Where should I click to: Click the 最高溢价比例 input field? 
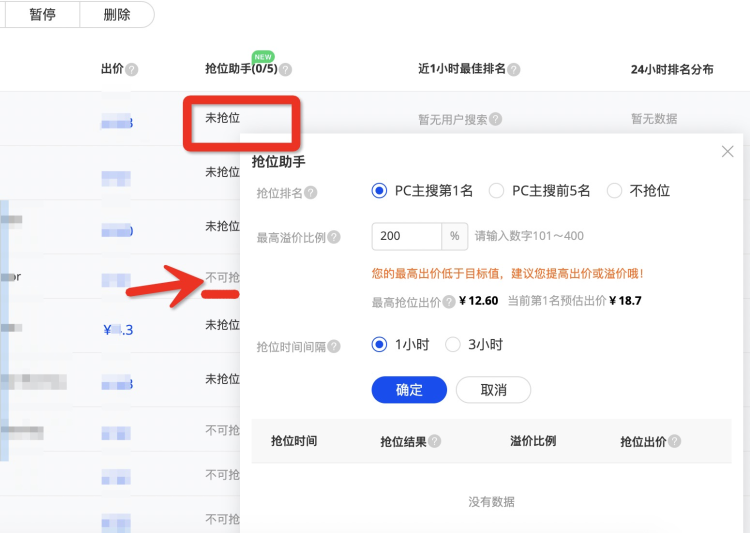407,237
